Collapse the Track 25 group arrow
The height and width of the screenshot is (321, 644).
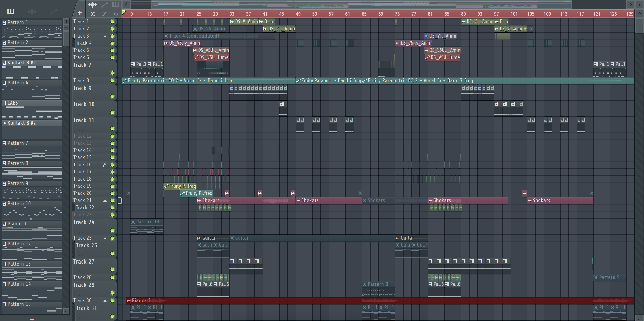(105, 238)
